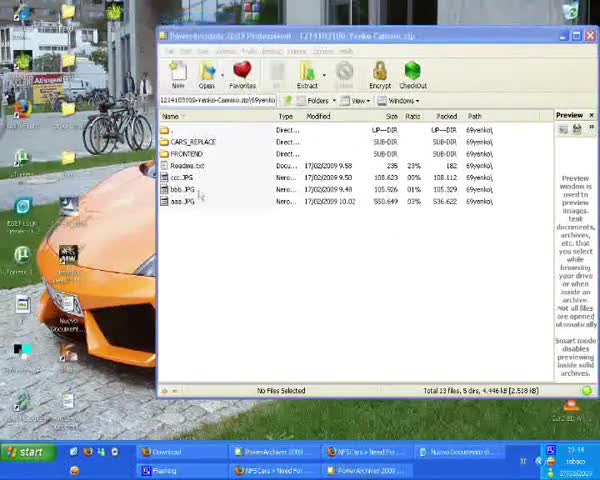Select Readme.txt in the file list
The image size is (600, 480).
point(186,166)
